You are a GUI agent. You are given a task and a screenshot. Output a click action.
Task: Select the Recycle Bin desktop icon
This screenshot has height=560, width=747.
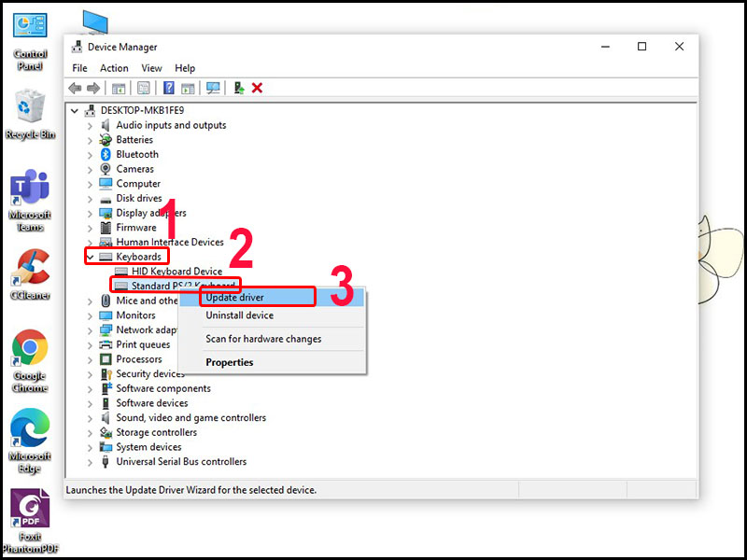point(30,115)
